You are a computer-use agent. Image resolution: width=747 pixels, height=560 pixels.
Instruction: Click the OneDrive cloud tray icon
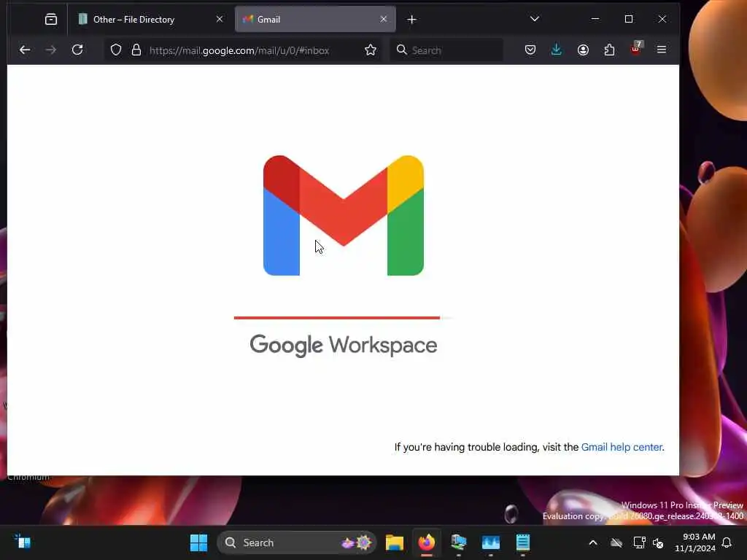click(616, 542)
